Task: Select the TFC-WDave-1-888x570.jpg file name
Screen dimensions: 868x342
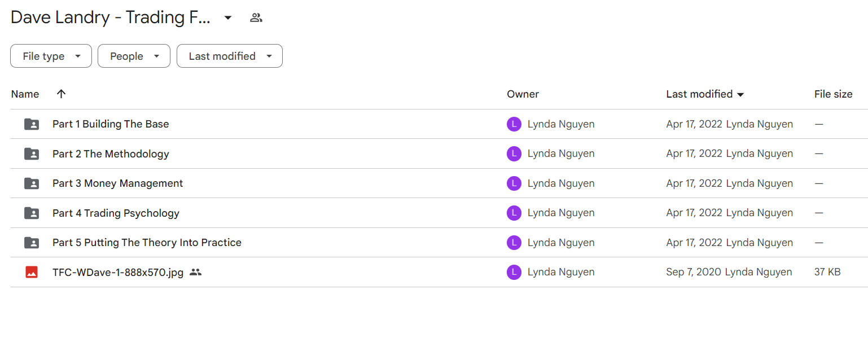Action: tap(118, 272)
